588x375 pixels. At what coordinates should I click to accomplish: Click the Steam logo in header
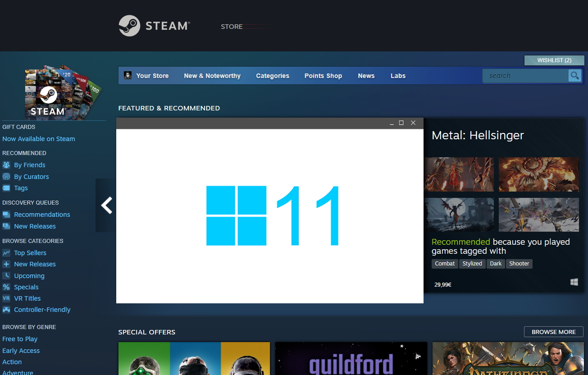pos(154,26)
